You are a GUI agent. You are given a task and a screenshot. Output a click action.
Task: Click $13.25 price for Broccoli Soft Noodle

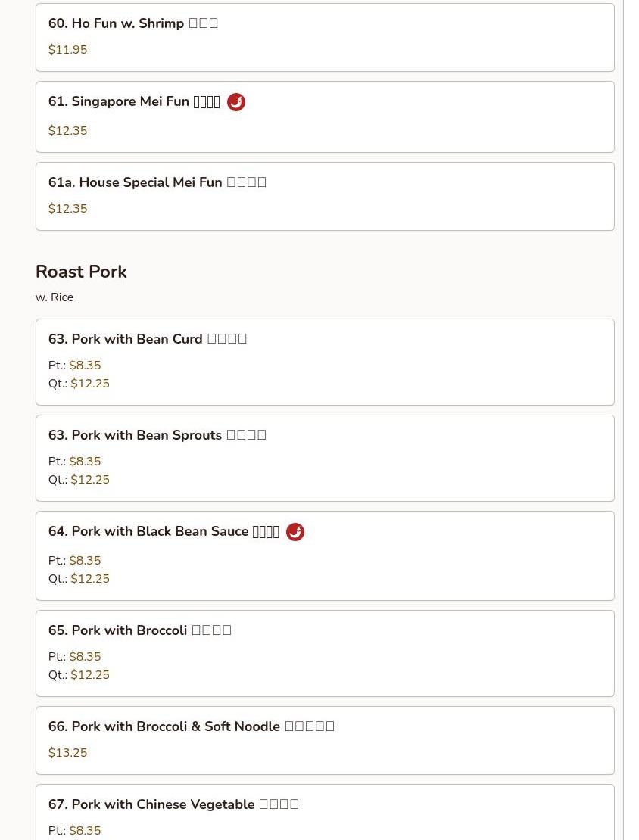[68, 753]
